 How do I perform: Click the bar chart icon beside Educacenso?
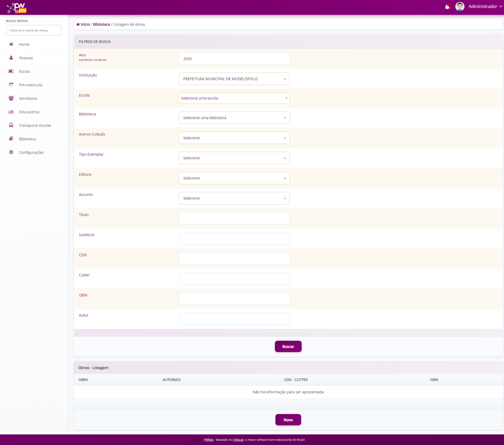11,112
